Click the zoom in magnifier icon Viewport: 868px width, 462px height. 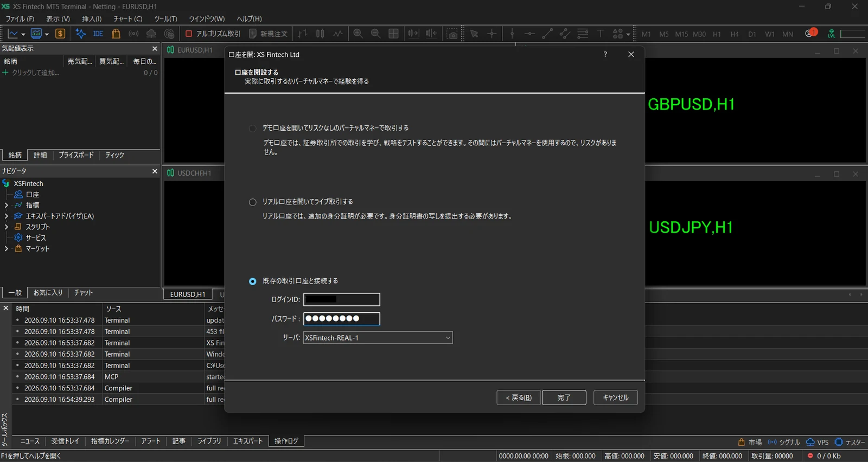click(x=358, y=34)
